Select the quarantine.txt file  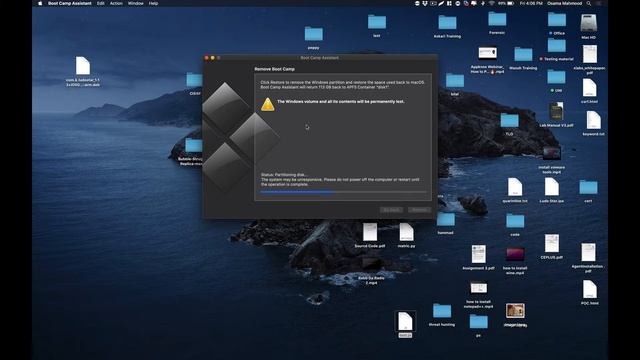[x=515, y=187]
